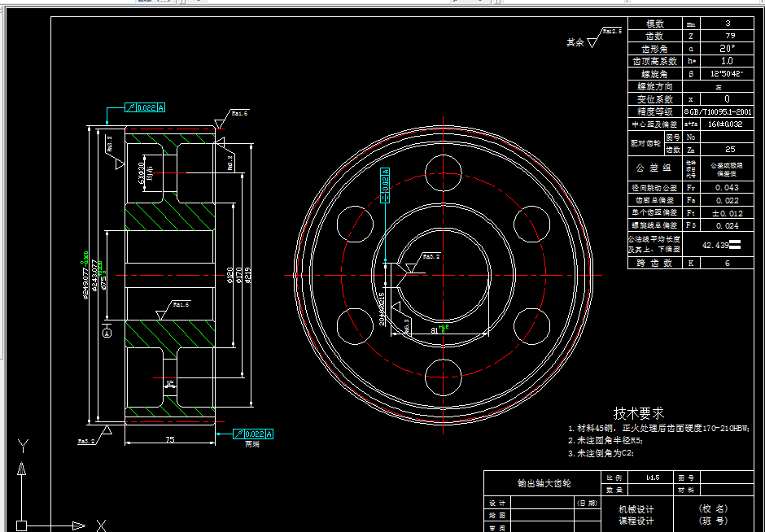The width and height of the screenshot is (765, 532).
Task: Click the 螺旋线总偏差 cell
Action: [x=655, y=225]
